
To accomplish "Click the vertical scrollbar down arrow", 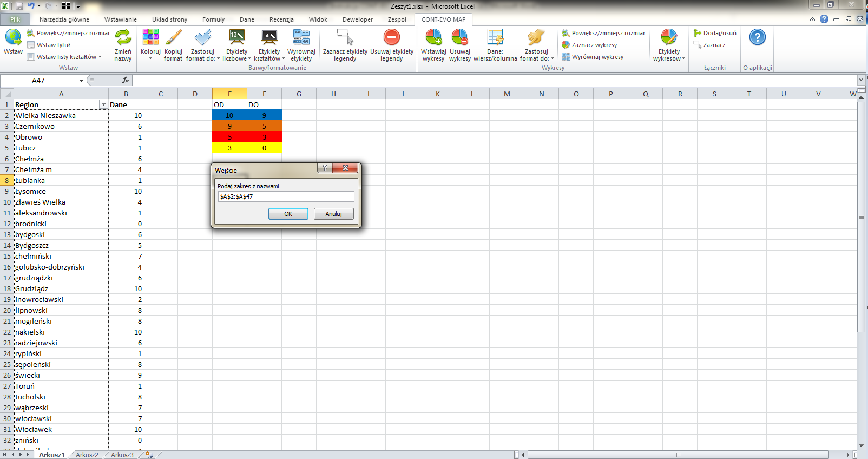I will (x=862, y=446).
